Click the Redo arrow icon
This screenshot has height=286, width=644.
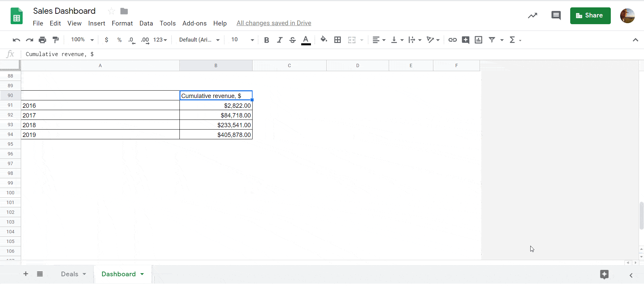pyautogui.click(x=30, y=40)
